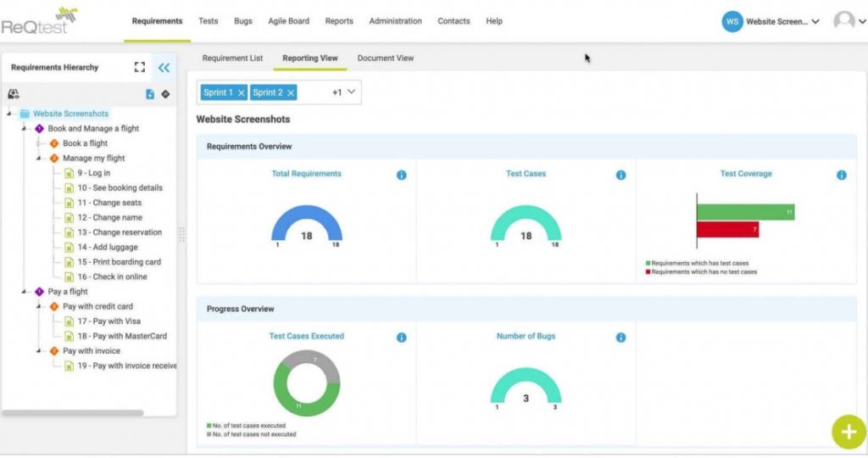Screen dimensions: 868x458
Task: Select Manage my flight item
Action: pyautogui.click(x=93, y=159)
